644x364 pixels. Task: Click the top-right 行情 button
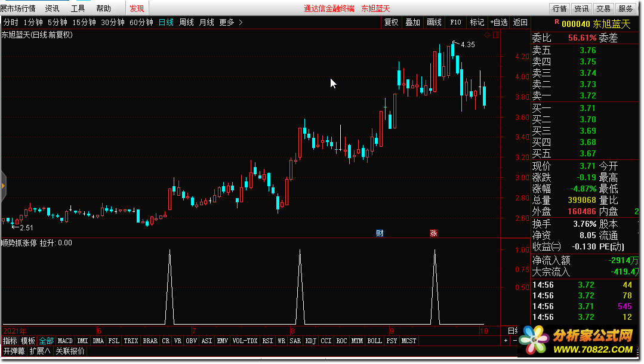pos(559,8)
